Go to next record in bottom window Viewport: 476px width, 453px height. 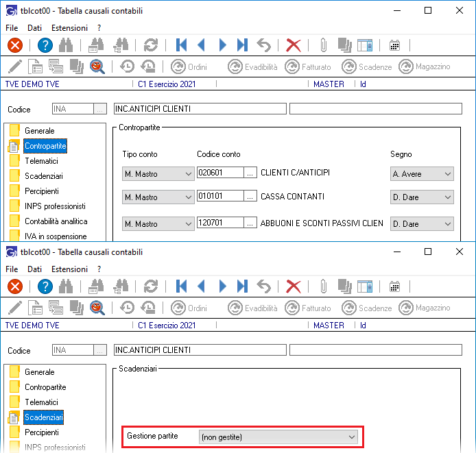222,286
